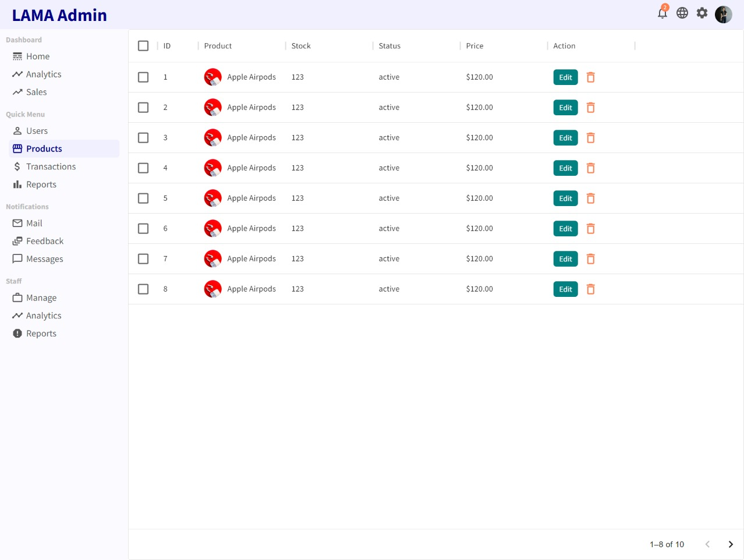Delete product row 8 with trash icon

click(590, 289)
